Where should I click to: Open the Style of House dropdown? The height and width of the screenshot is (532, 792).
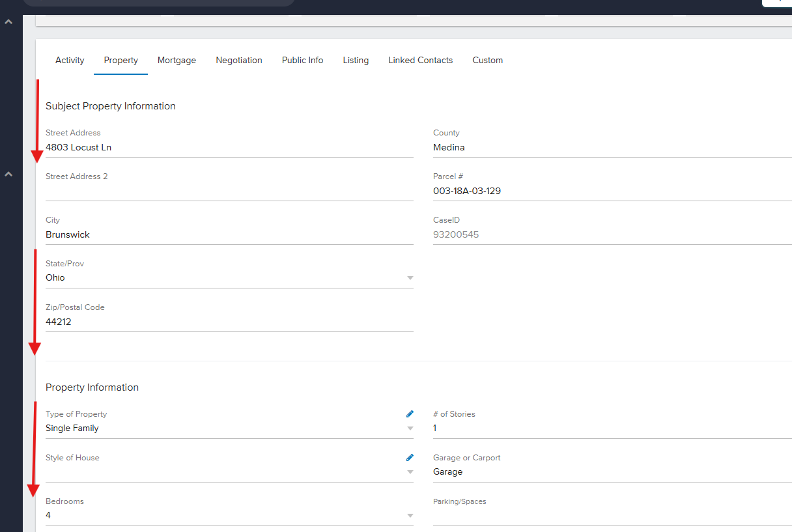pos(410,472)
